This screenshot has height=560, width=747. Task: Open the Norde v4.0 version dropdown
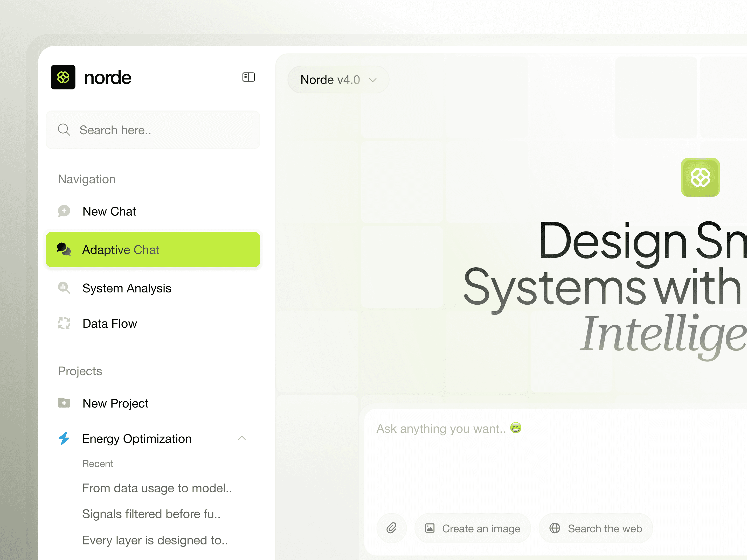point(338,80)
